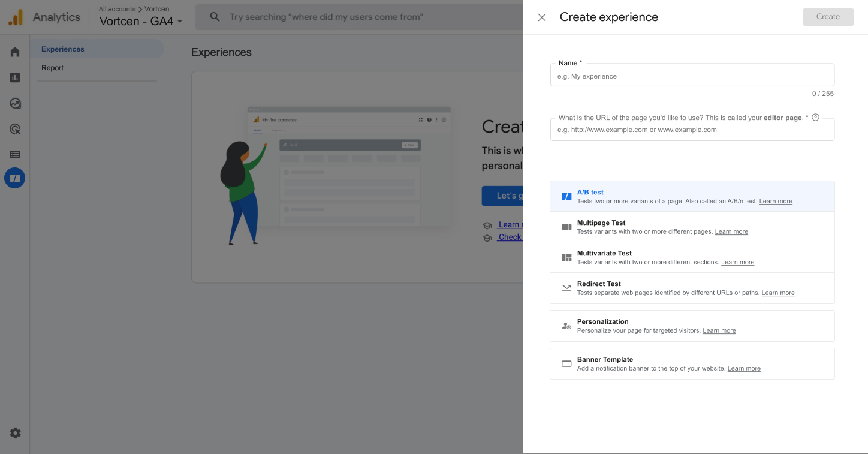Click the Name input field
The image size is (868, 454).
tap(692, 76)
